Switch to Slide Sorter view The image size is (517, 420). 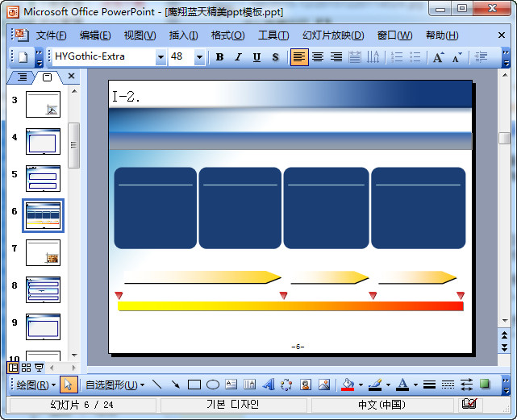coord(26,368)
